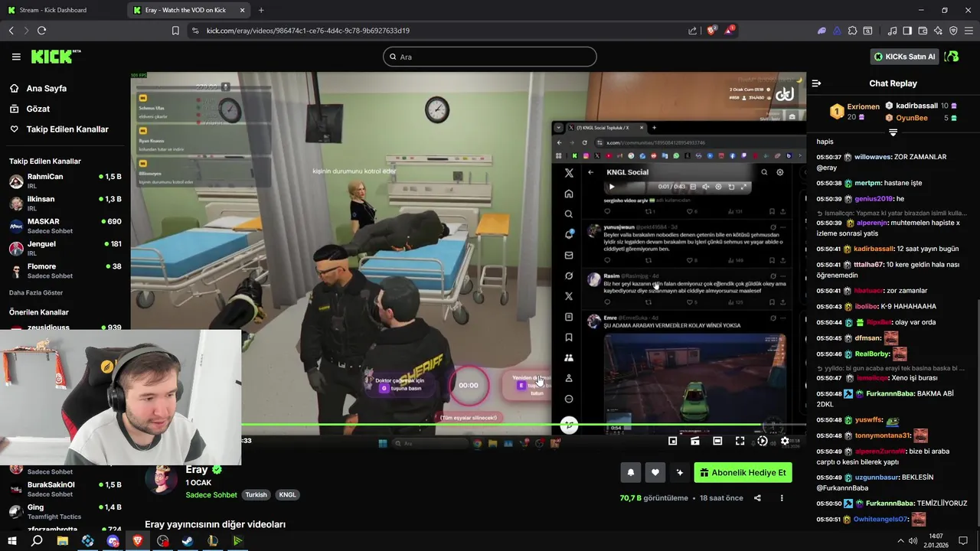Viewport: 980px width, 551px height.
Task: Toggle mini player mode in video
Action: pyautogui.click(x=672, y=441)
